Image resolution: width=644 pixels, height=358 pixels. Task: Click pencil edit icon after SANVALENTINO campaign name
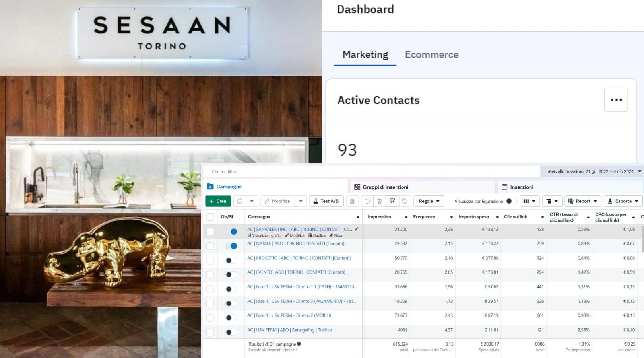coord(357,229)
